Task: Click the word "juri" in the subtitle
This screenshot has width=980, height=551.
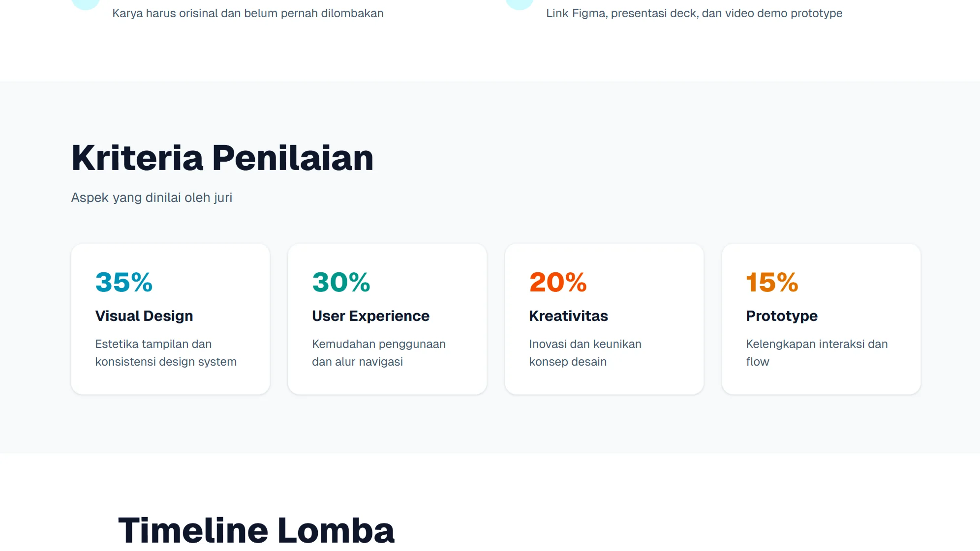Action: pos(223,198)
